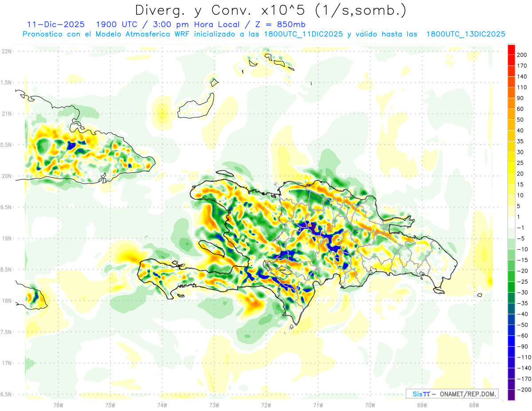Click the 69W longitude label
The width and height of the screenshot is (532, 411).
[x=422, y=405]
